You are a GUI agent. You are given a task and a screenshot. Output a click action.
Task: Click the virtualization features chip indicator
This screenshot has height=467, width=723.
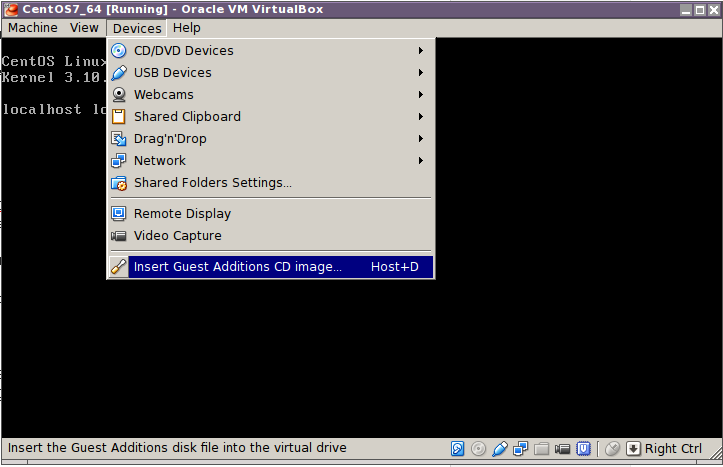(x=584, y=449)
